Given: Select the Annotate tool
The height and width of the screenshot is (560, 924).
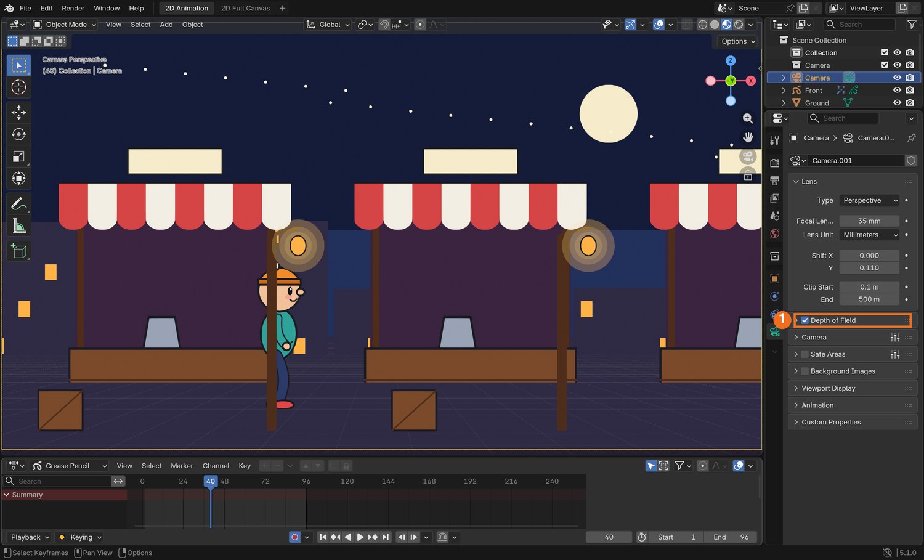Looking at the screenshot, I should pos(19,203).
